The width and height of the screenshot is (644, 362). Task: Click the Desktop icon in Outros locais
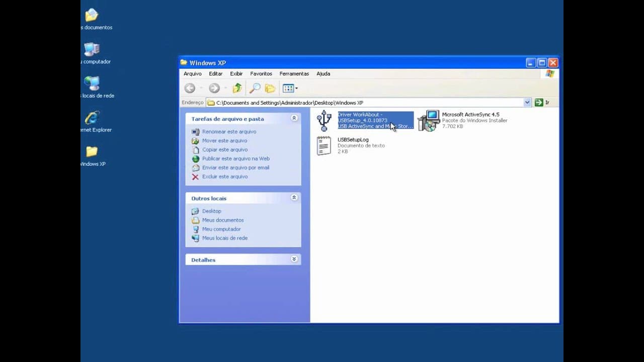[x=195, y=211]
